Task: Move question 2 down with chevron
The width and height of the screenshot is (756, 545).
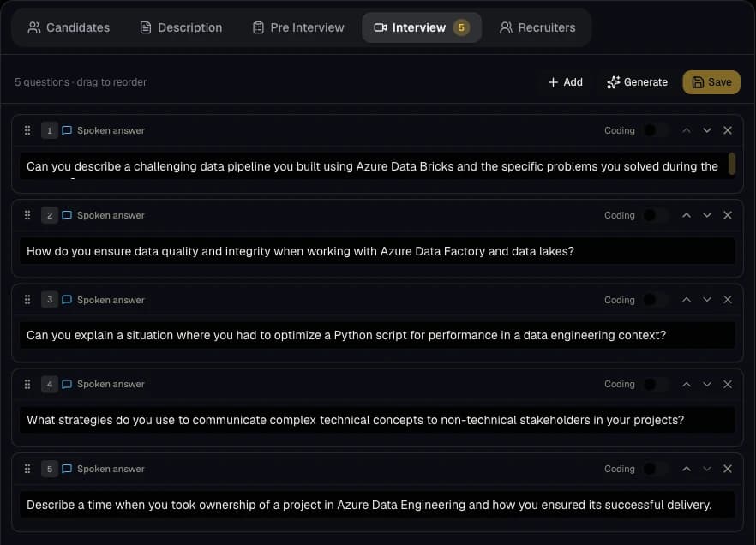Action: tap(707, 215)
